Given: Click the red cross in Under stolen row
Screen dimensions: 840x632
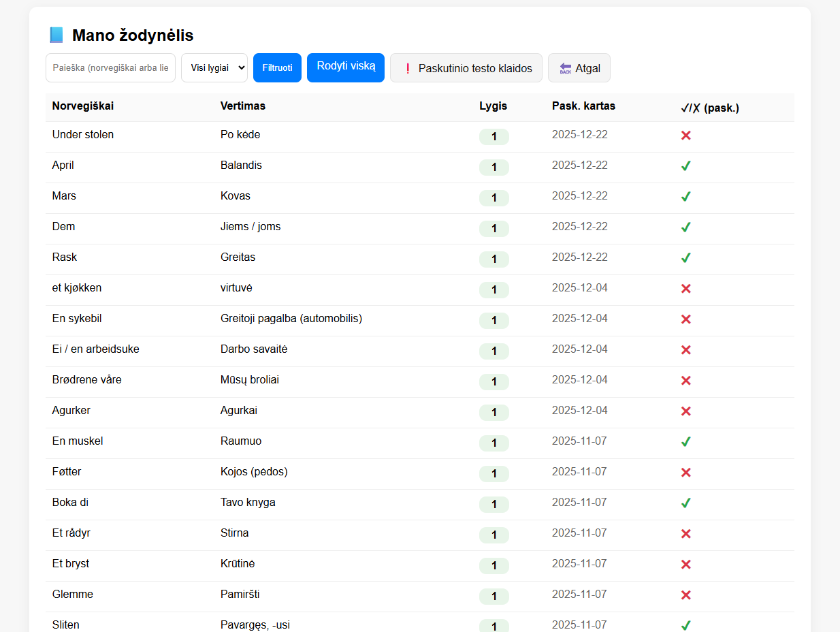Looking at the screenshot, I should (685, 136).
